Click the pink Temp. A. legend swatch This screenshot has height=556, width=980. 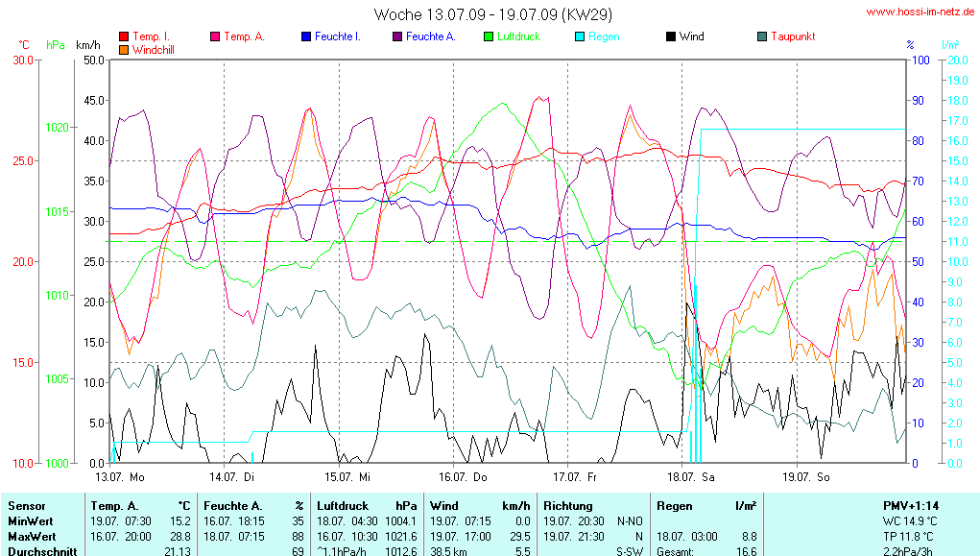pyautogui.click(x=215, y=36)
